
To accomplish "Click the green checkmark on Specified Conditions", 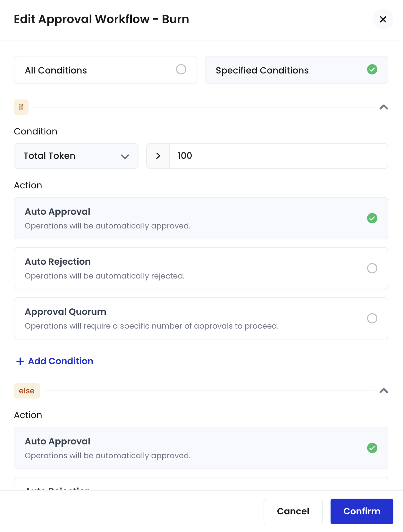I will [x=372, y=70].
